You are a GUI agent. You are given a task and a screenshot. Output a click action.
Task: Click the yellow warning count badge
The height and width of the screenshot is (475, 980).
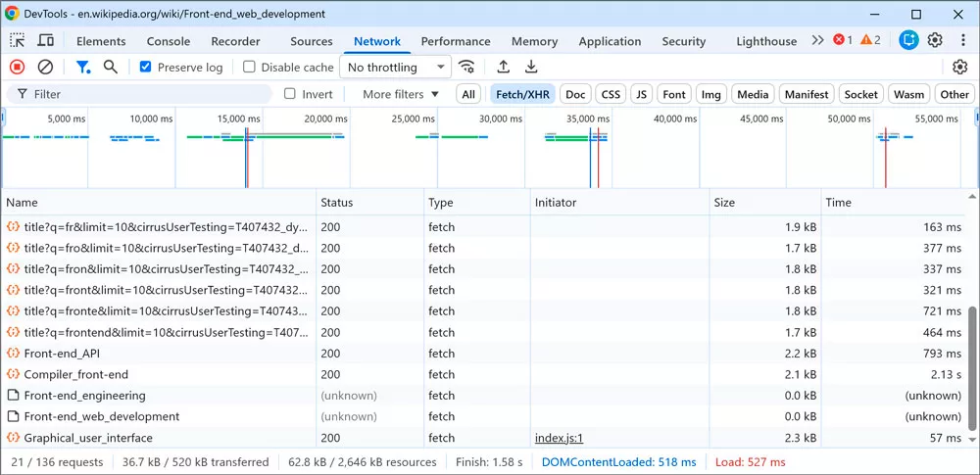(870, 40)
